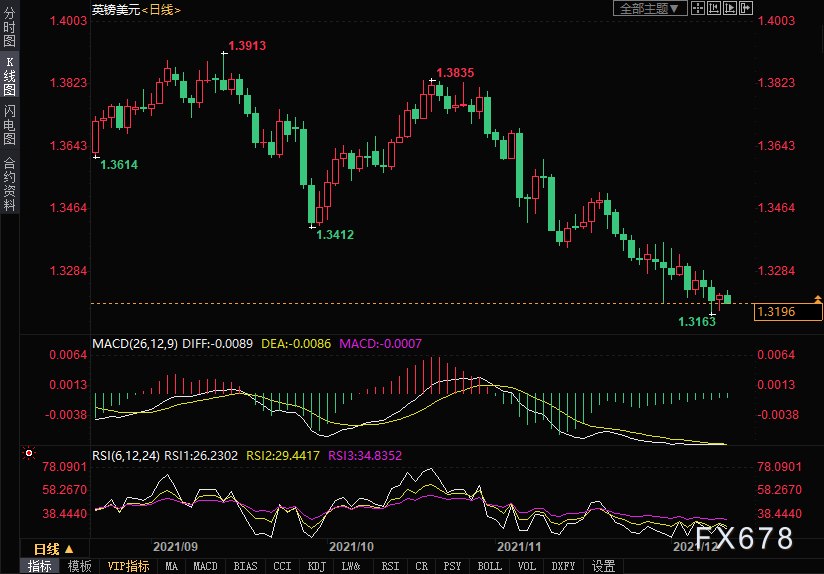Toggle the BOLL indicator

(490, 566)
